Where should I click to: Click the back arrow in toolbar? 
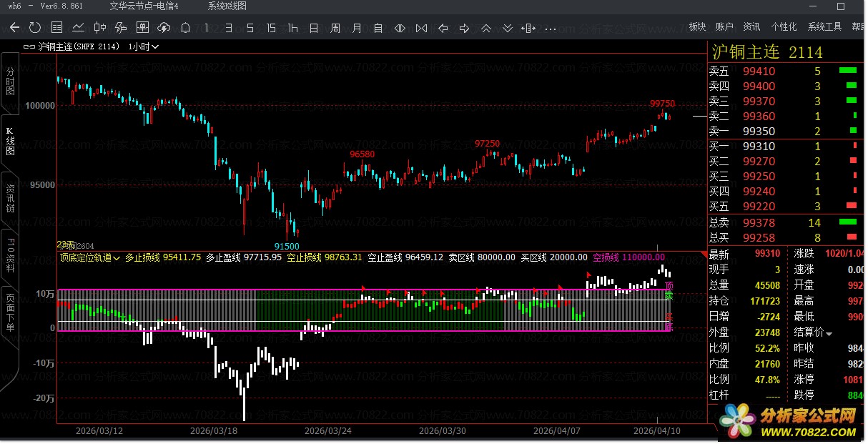(14, 28)
